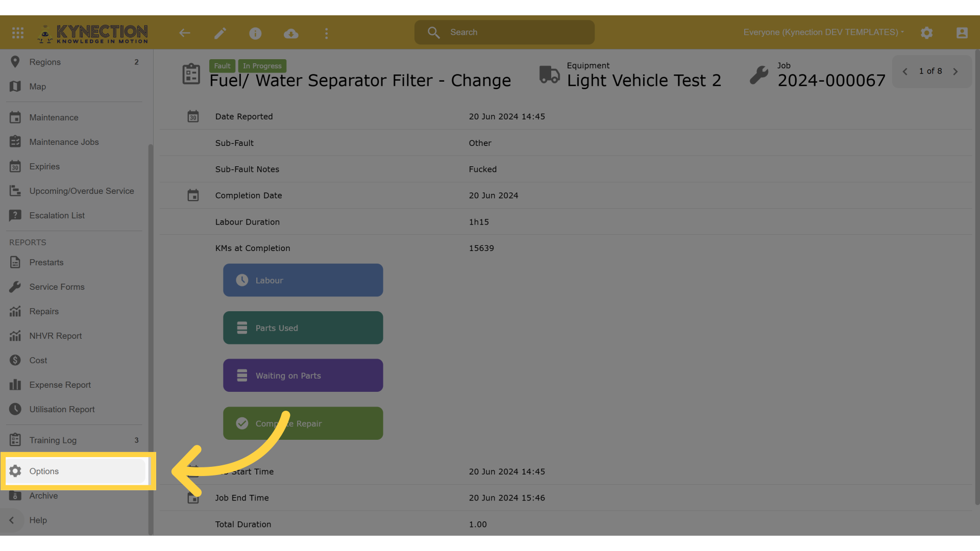Open Regions in the sidebar
This screenshot has height=551, width=980.
[x=75, y=62]
